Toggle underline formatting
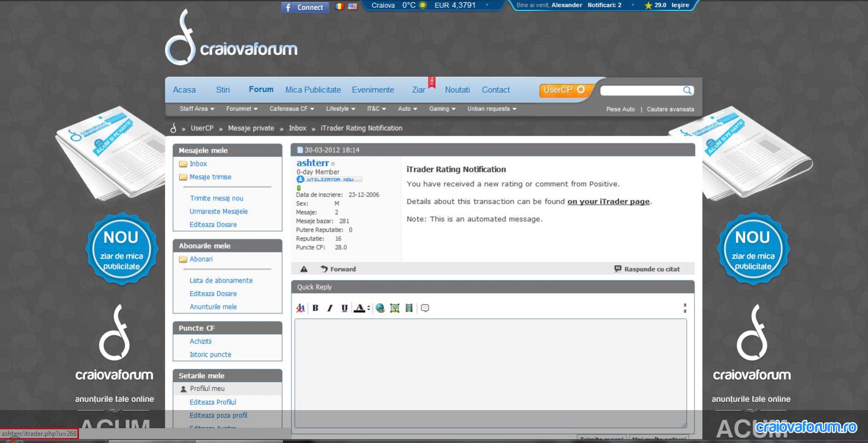The image size is (868, 443). (x=345, y=308)
